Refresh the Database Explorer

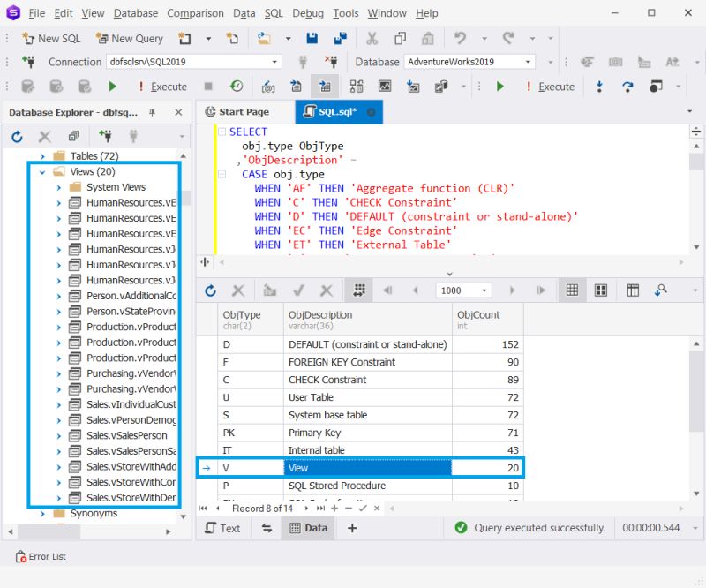click(x=16, y=137)
